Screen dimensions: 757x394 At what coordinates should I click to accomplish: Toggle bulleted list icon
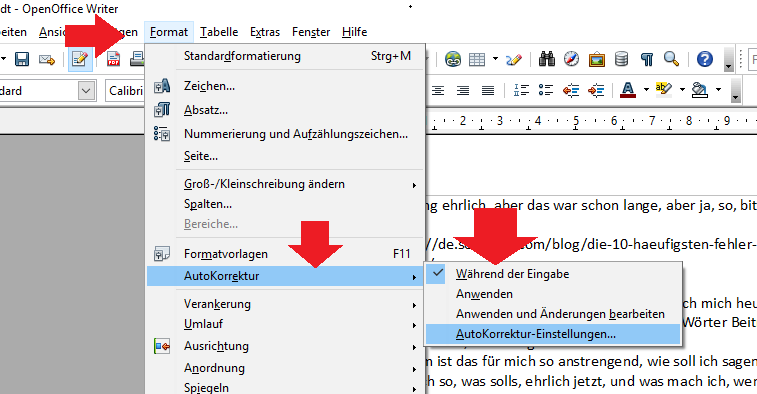pos(546,90)
